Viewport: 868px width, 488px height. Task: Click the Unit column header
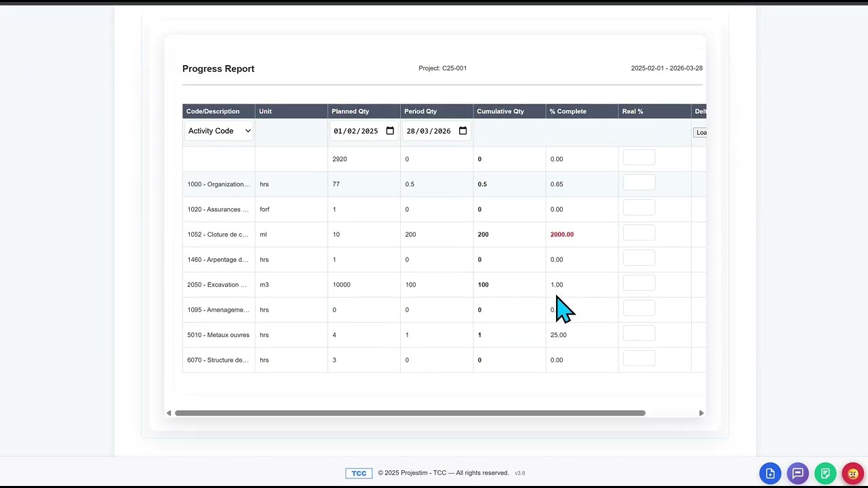click(291, 111)
